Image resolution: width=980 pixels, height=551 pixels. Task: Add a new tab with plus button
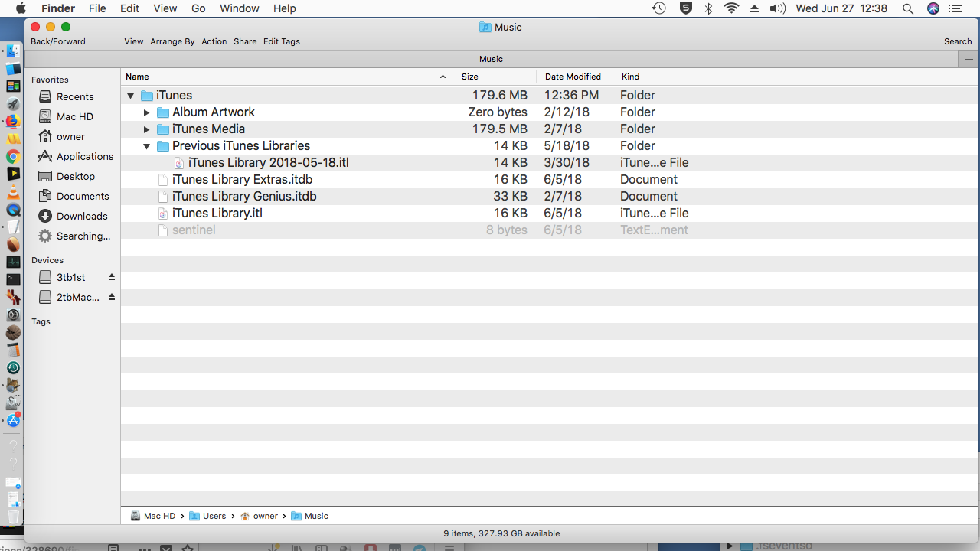[x=969, y=59]
